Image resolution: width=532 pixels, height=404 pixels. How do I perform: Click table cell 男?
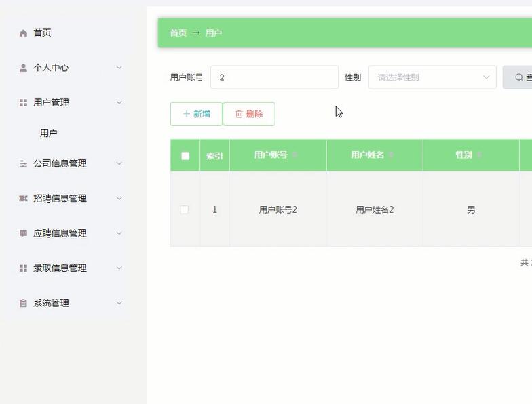(471, 210)
